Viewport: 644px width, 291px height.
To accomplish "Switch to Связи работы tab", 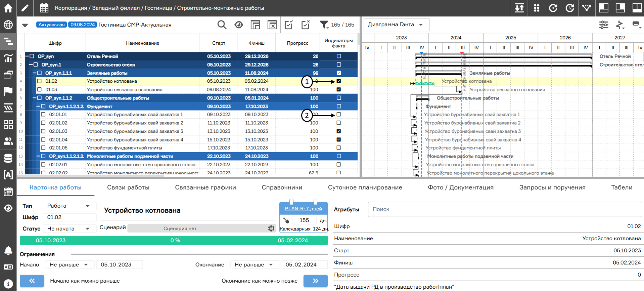I will coord(128,188).
